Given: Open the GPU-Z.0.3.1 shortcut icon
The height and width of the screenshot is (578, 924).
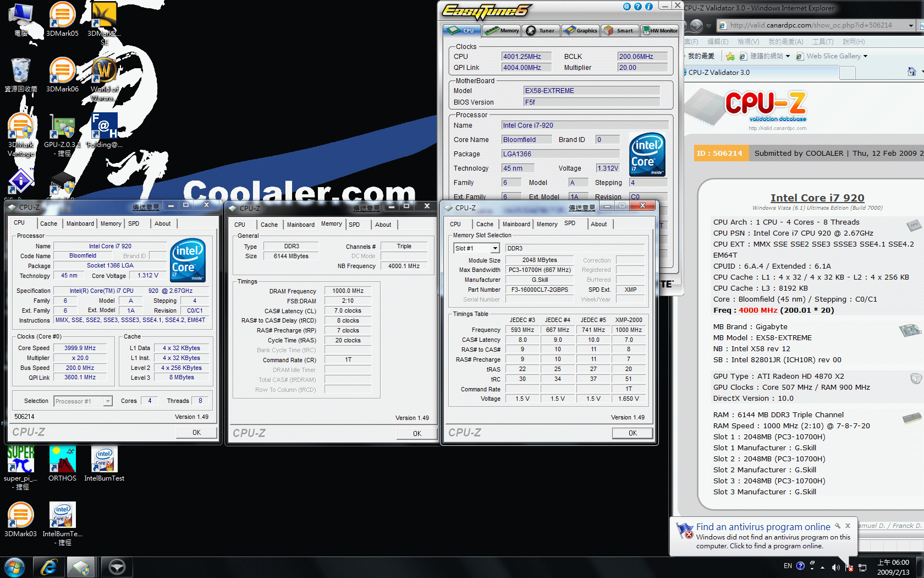Looking at the screenshot, I should coord(62,135).
